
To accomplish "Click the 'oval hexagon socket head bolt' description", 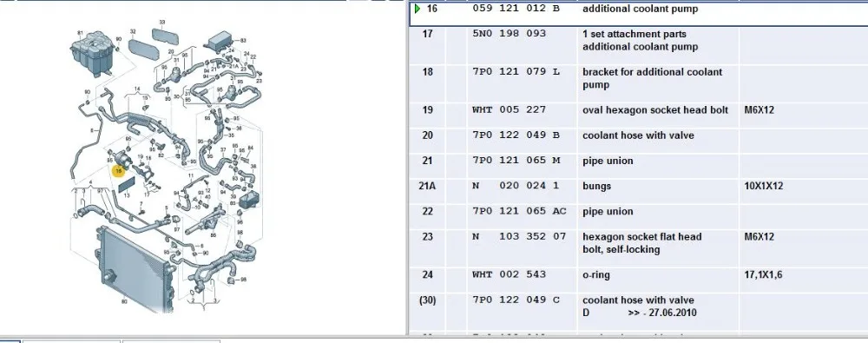I will (x=654, y=110).
